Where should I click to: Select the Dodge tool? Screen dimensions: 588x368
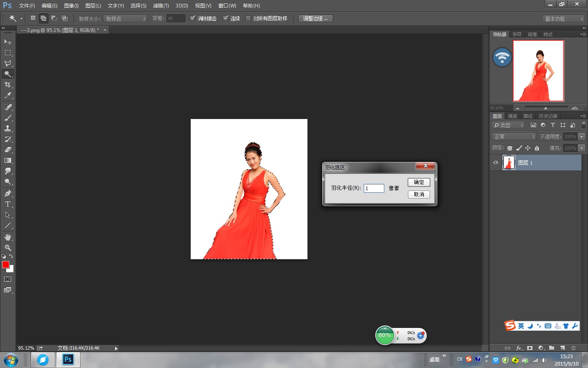point(8,182)
